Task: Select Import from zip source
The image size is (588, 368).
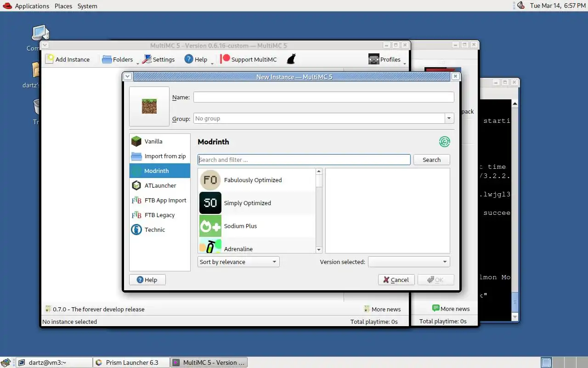Action: pos(160,156)
